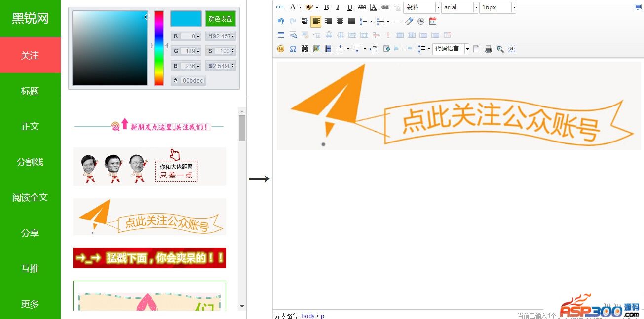Insert an image
Image resolution: width=644 pixels, height=319 pixels.
317,49
